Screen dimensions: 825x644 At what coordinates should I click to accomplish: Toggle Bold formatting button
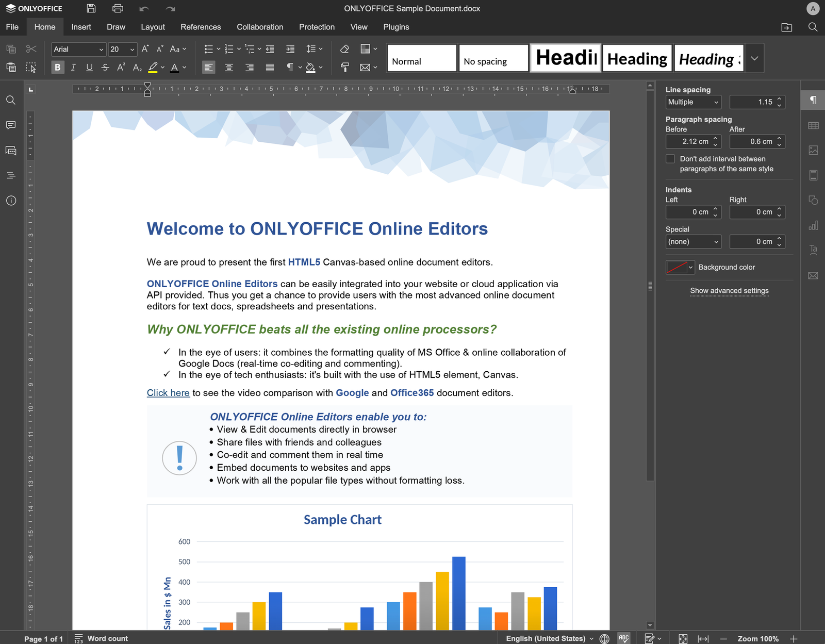click(58, 67)
